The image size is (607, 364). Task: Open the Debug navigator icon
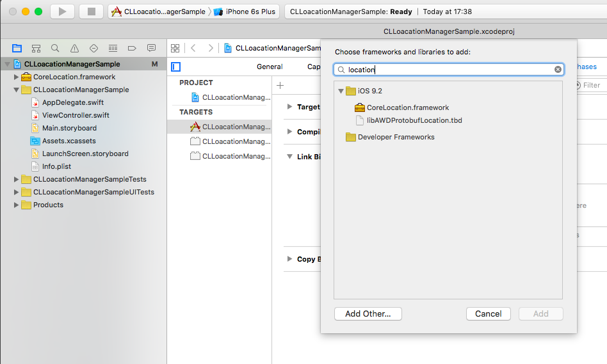(x=113, y=48)
